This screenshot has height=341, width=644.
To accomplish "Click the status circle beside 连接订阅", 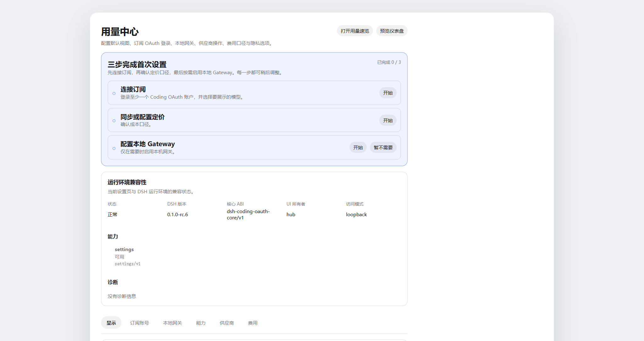I will tap(114, 93).
